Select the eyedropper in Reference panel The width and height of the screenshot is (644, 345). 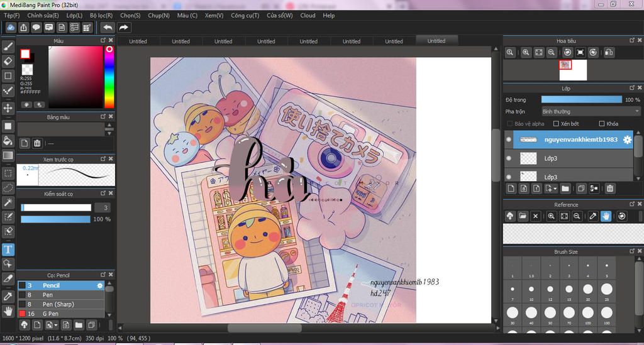(592, 216)
